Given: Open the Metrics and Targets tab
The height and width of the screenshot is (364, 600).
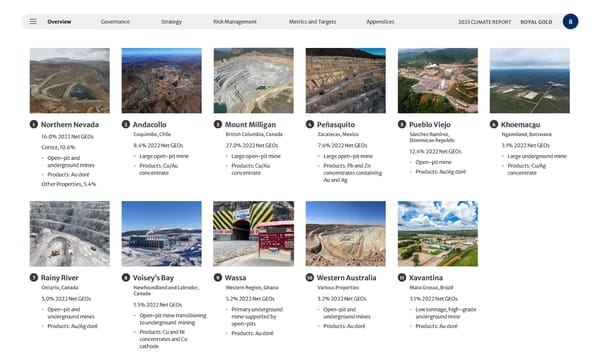Looking at the screenshot, I should click(x=312, y=22).
